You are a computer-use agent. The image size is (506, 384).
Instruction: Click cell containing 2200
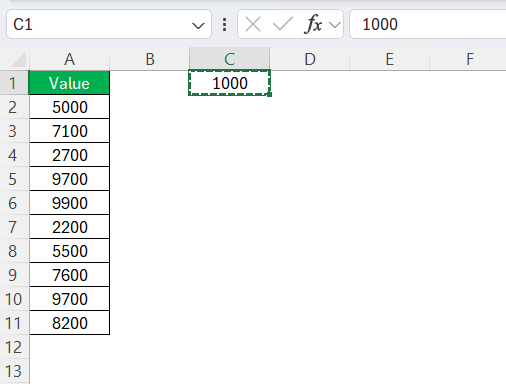(69, 227)
